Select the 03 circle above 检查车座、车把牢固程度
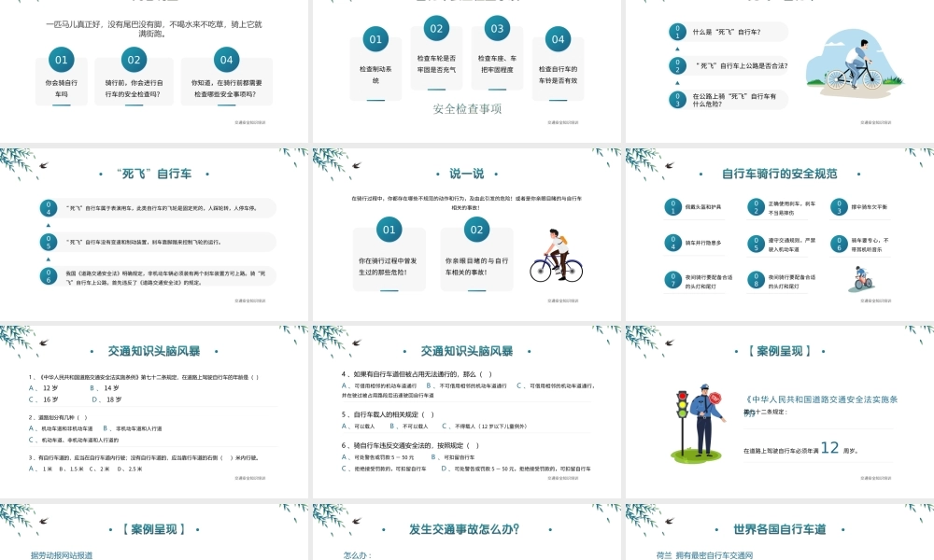Image resolution: width=934 pixels, height=560 pixels. tap(498, 28)
